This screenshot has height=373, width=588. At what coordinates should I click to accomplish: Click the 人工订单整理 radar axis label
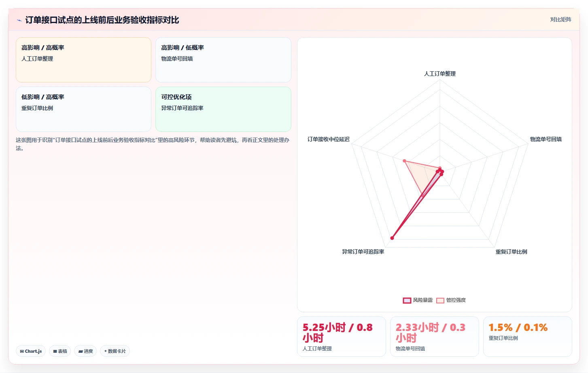[x=440, y=74]
